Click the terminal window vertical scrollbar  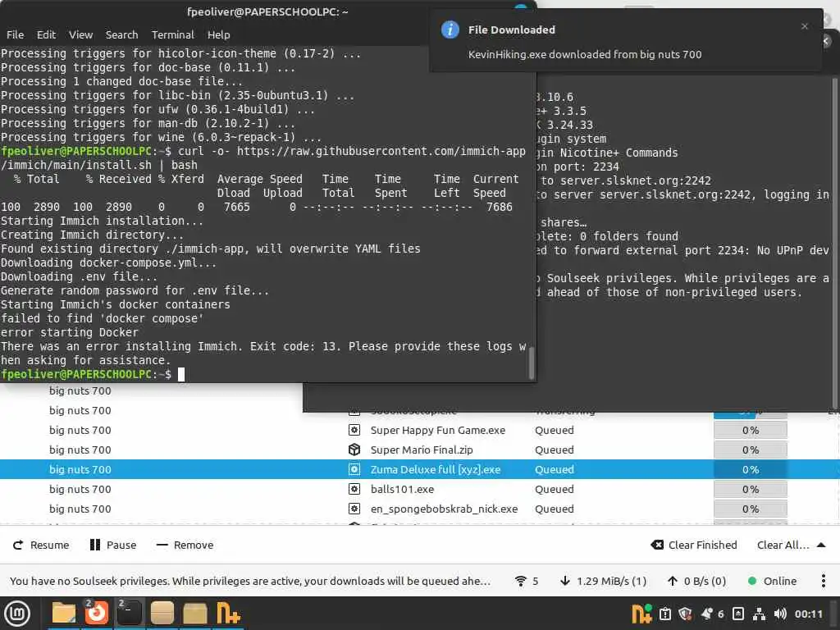532,363
